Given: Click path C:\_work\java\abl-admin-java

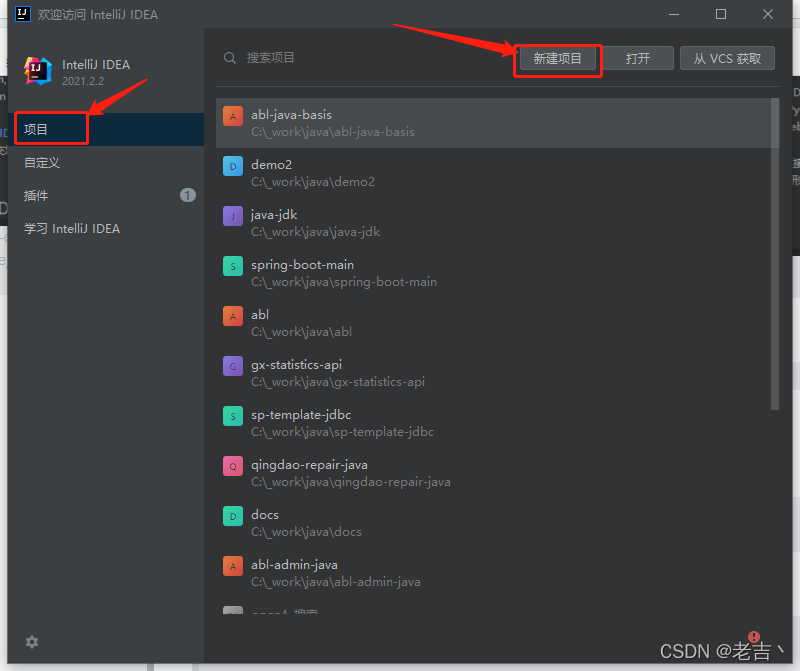Looking at the screenshot, I should point(336,582).
